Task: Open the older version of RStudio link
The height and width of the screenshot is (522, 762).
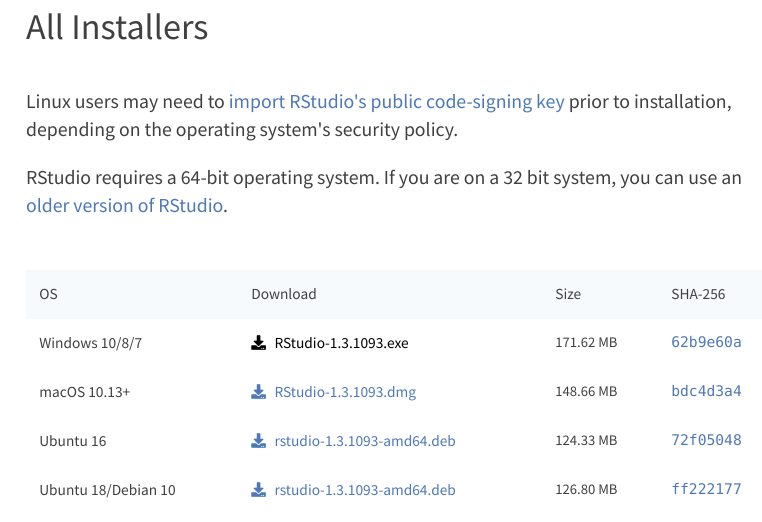Action: (x=124, y=206)
